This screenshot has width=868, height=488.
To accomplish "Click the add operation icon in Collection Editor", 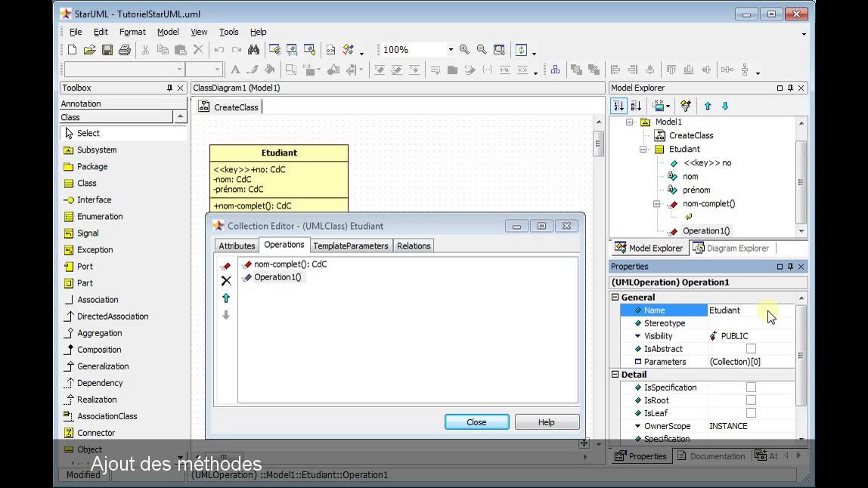I will click(226, 266).
